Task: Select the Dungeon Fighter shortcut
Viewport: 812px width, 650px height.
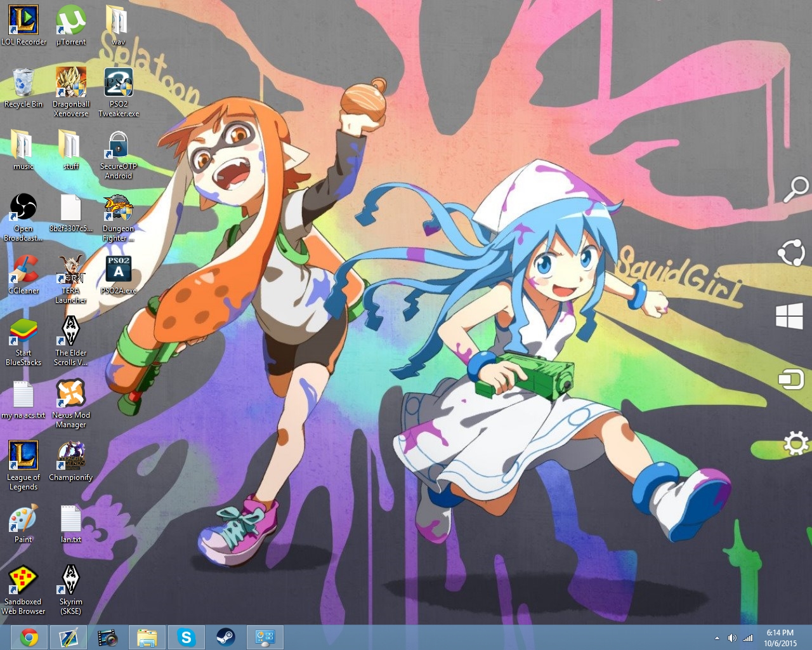Action: [119, 216]
